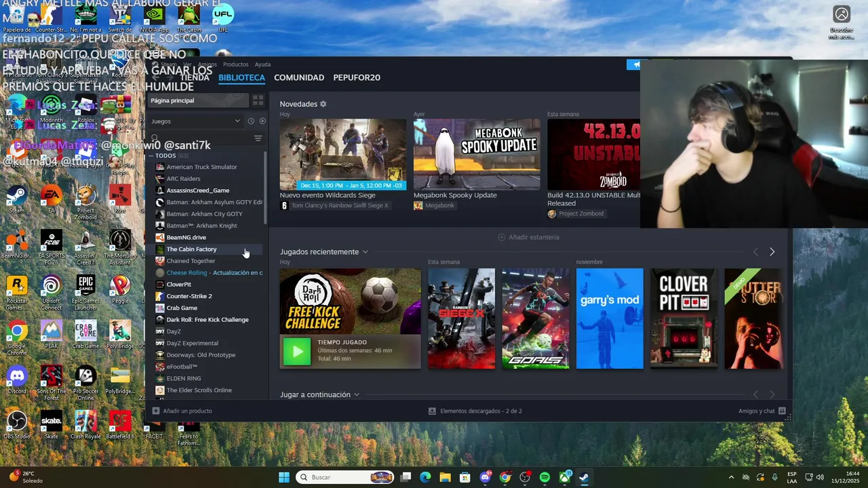Filter Steam library by ready to play
Screen dimensions: 868x488
tap(262, 121)
